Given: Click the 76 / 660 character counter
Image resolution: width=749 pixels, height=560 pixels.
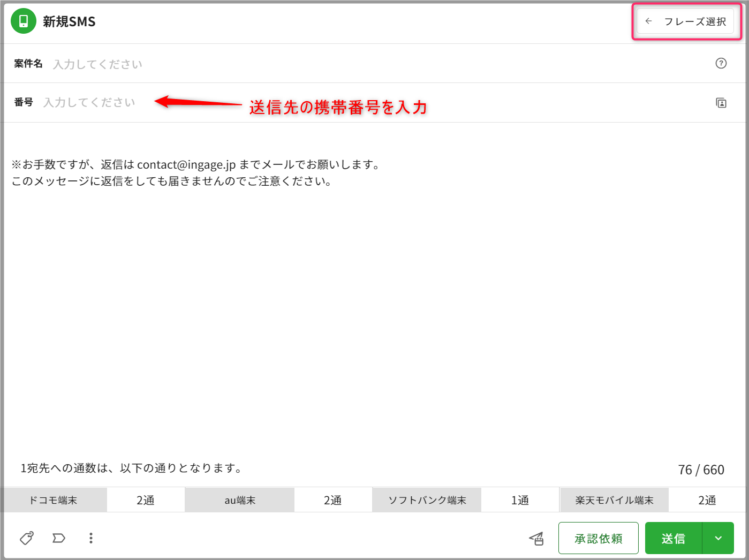Looking at the screenshot, I should [700, 470].
